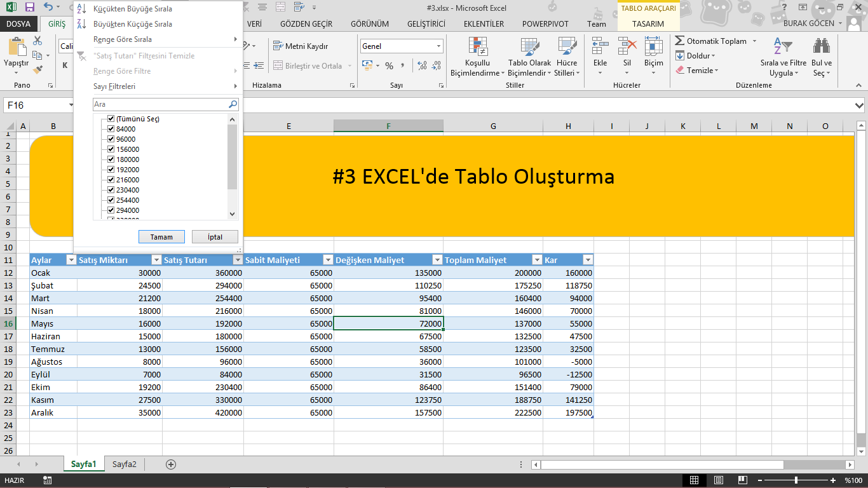The image size is (868, 488).
Task: Dismiss the filter using İptal
Action: (215, 236)
